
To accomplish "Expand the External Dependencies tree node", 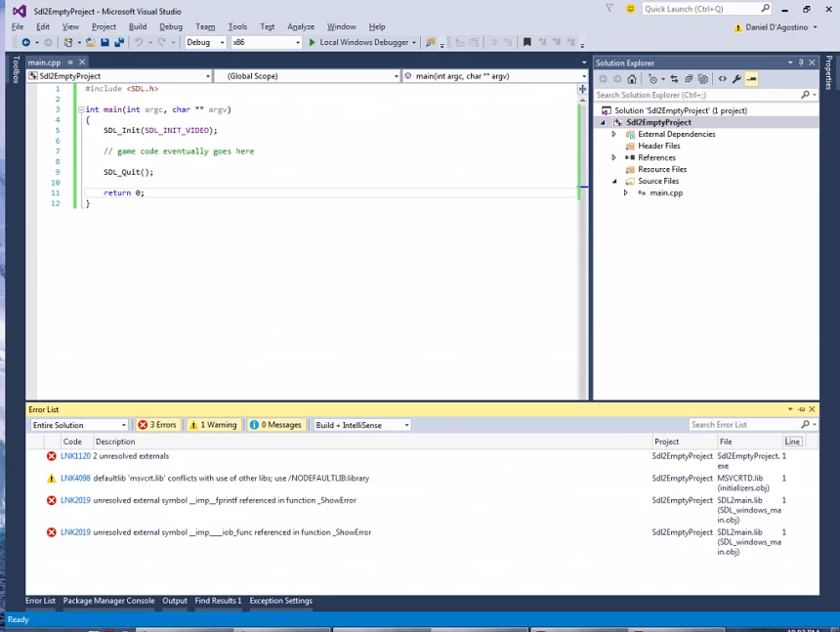I will [613, 134].
